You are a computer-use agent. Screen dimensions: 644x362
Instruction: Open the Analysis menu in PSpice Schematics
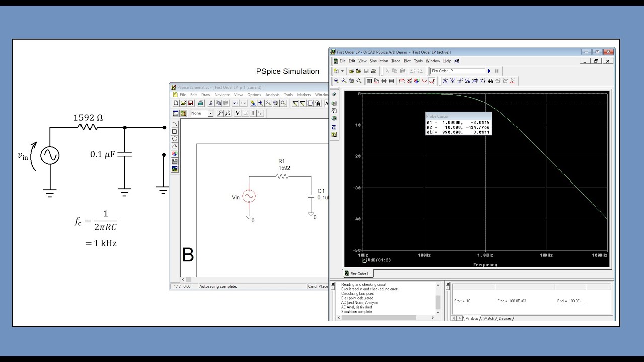coord(272,95)
